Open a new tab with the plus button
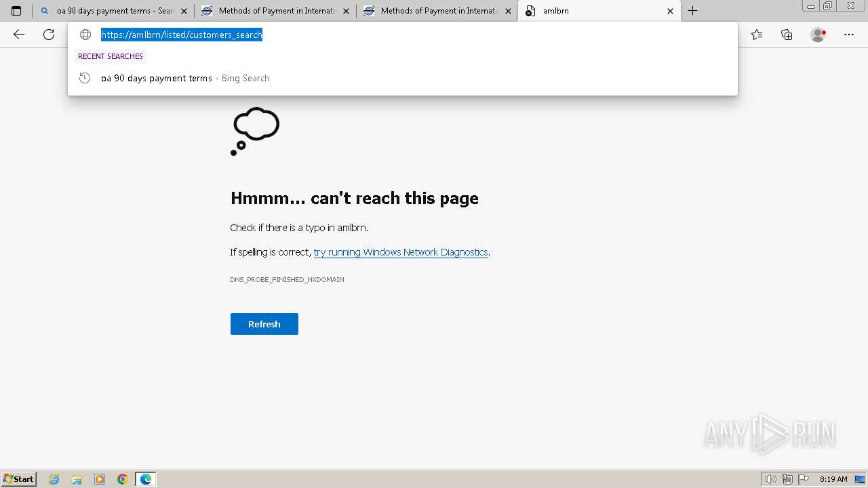The width and height of the screenshot is (868, 488). pos(692,11)
